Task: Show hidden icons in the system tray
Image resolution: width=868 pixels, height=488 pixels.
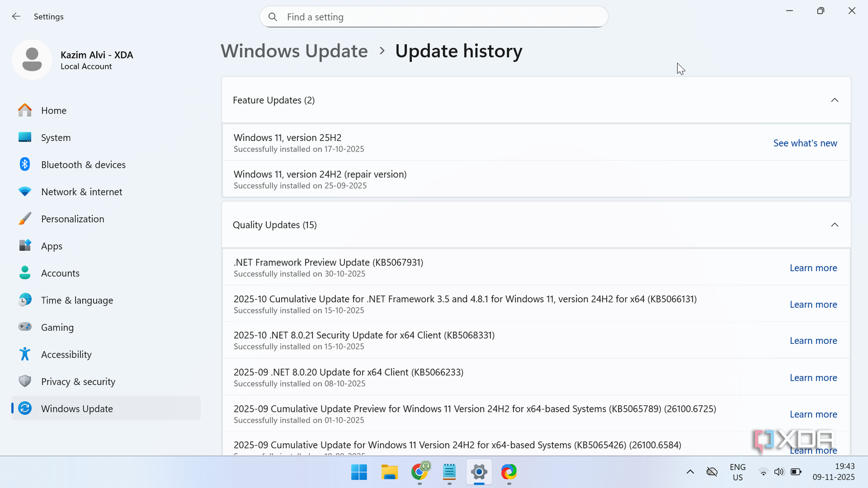Action: pyautogui.click(x=690, y=472)
